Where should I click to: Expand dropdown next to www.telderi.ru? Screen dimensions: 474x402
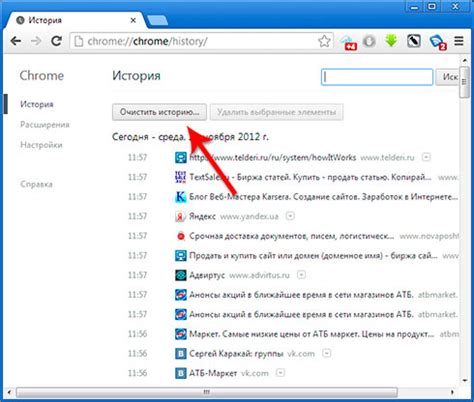coord(426,157)
